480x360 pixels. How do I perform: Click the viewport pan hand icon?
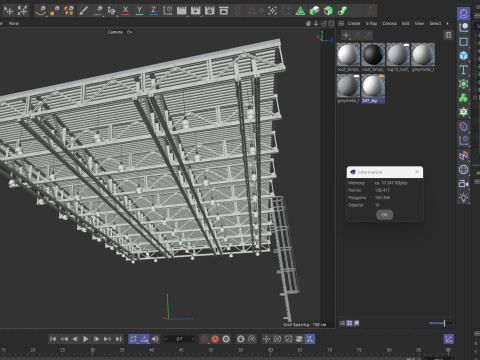click(308, 23)
